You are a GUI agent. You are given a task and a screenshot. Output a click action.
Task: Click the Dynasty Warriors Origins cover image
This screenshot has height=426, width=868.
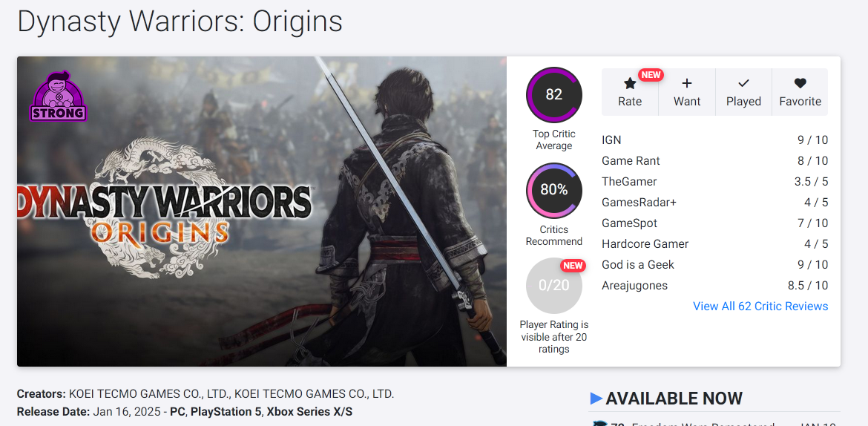[x=261, y=212]
